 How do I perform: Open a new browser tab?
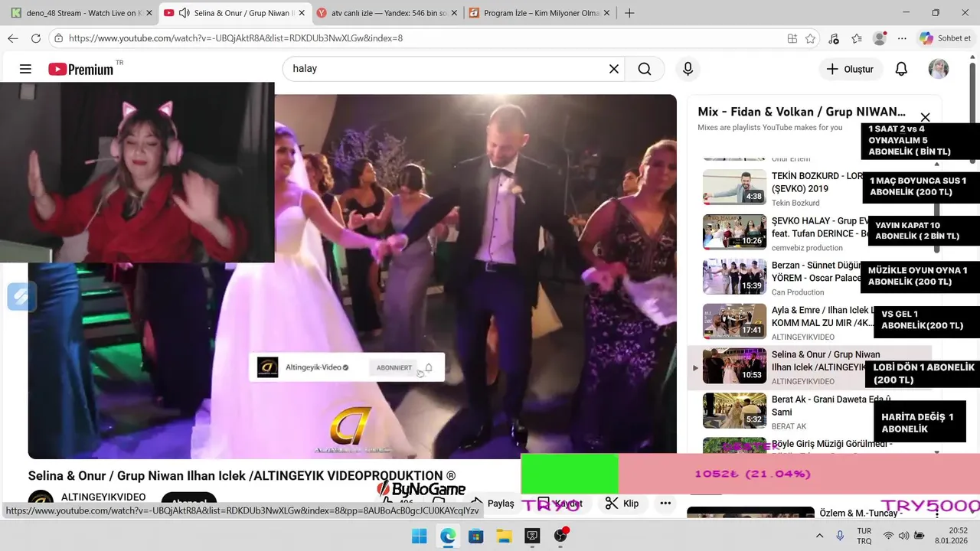(x=629, y=13)
